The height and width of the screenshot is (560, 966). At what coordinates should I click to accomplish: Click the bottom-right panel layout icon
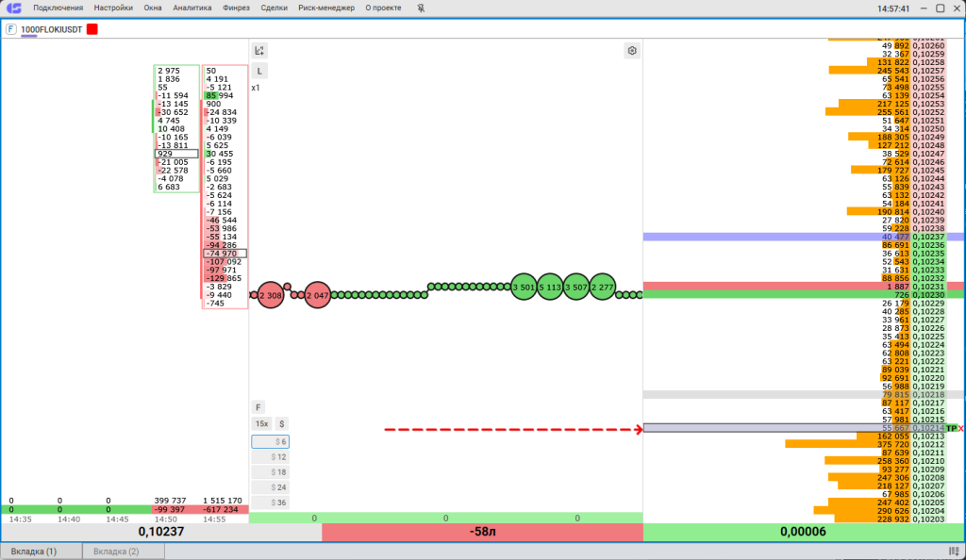[x=954, y=552]
